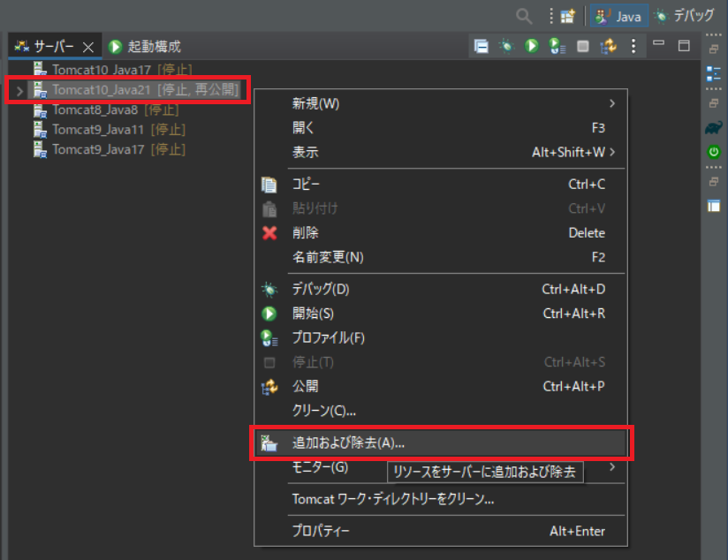Choose プロファイル(F) from the context menu
The height and width of the screenshot is (560, 728).
[x=441, y=337]
